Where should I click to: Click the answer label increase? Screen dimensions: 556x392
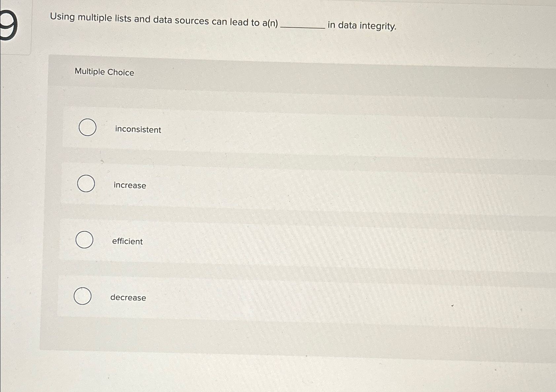pyautogui.click(x=129, y=186)
